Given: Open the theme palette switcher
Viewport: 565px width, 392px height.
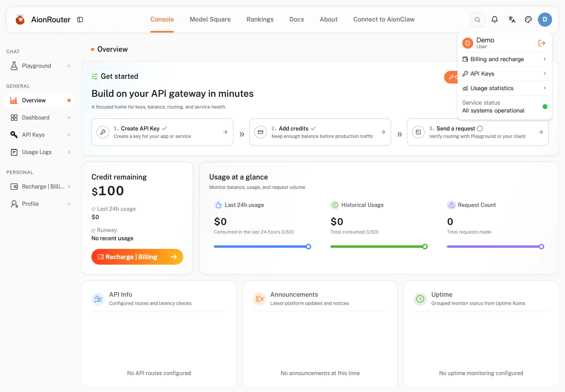Looking at the screenshot, I should tap(529, 20).
